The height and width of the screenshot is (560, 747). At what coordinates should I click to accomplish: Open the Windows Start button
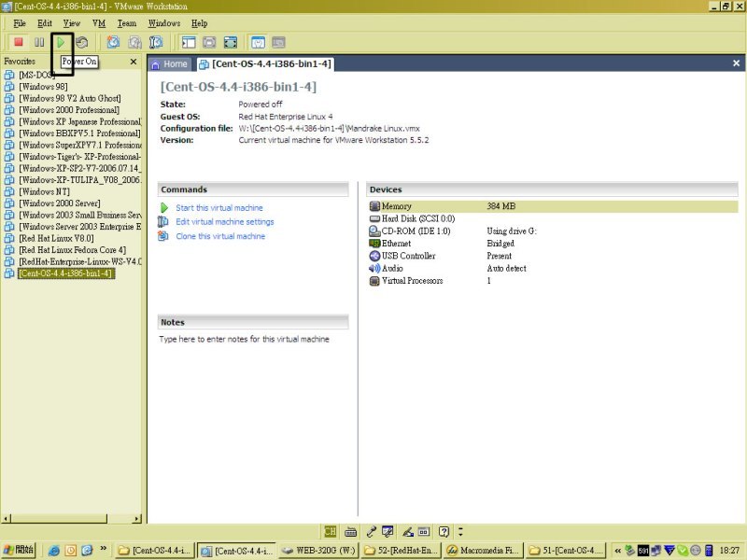point(18,550)
